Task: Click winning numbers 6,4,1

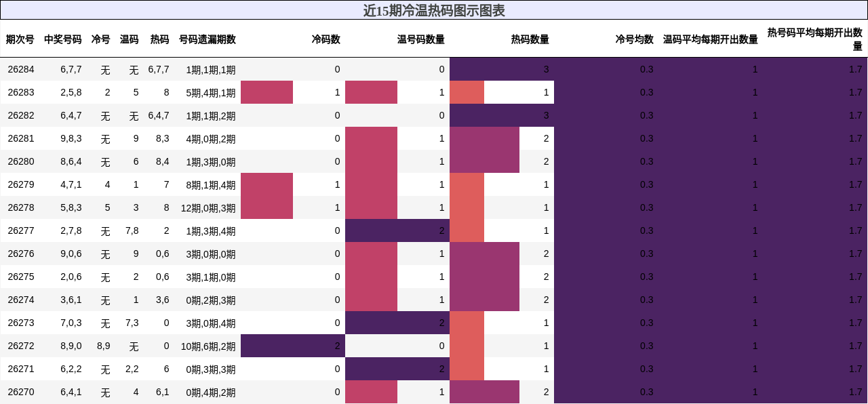Action: click(x=71, y=392)
